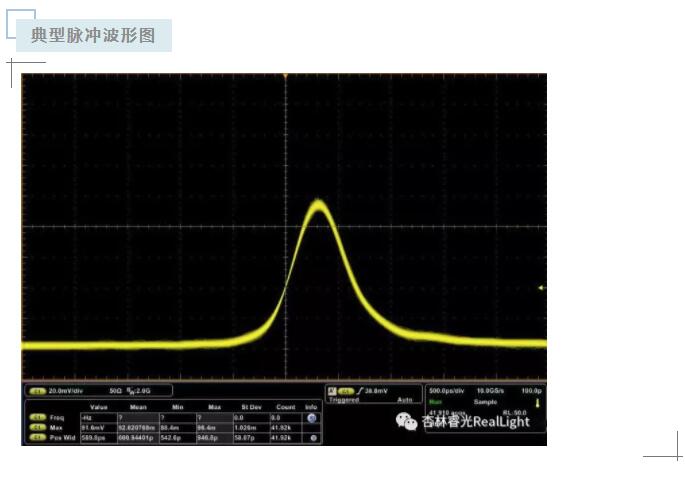Screen dimensions: 685x479
Task: Toggle the Run acquisition status
Action: (x=434, y=401)
